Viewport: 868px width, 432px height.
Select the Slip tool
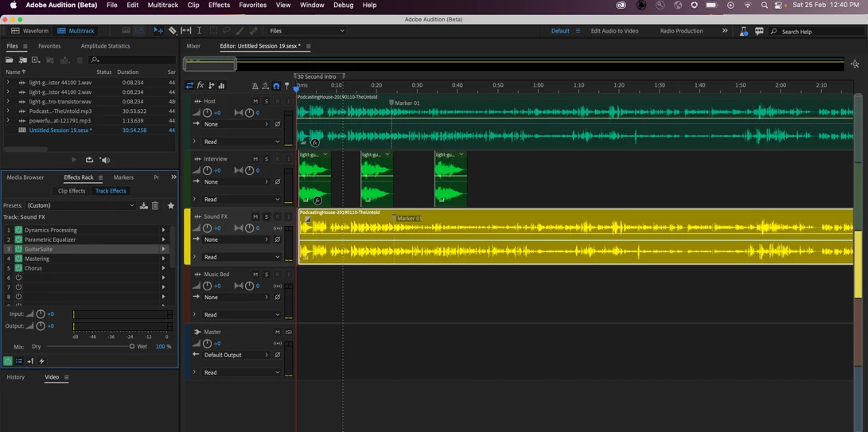pyautogui.click(x=186, y=30)
